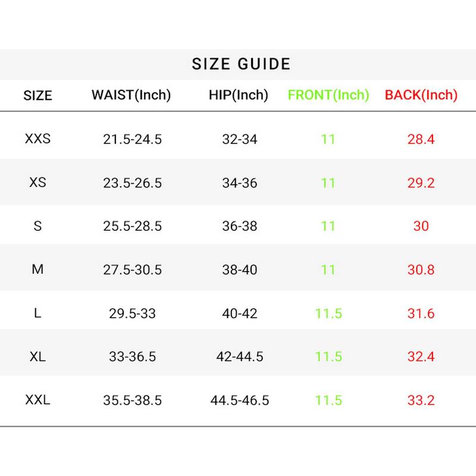Click the red back value 28.4
Screen dimensions: 476x476
point(421,140)
